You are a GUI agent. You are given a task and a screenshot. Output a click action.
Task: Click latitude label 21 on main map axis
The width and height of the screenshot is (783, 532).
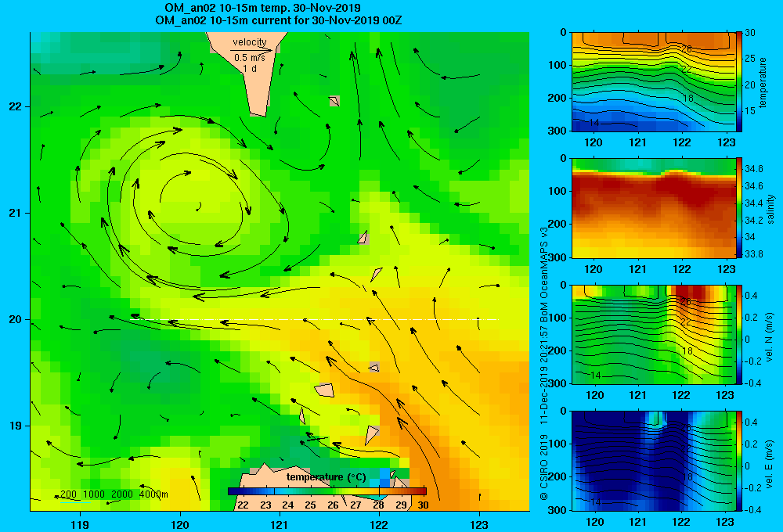(16, 213)
